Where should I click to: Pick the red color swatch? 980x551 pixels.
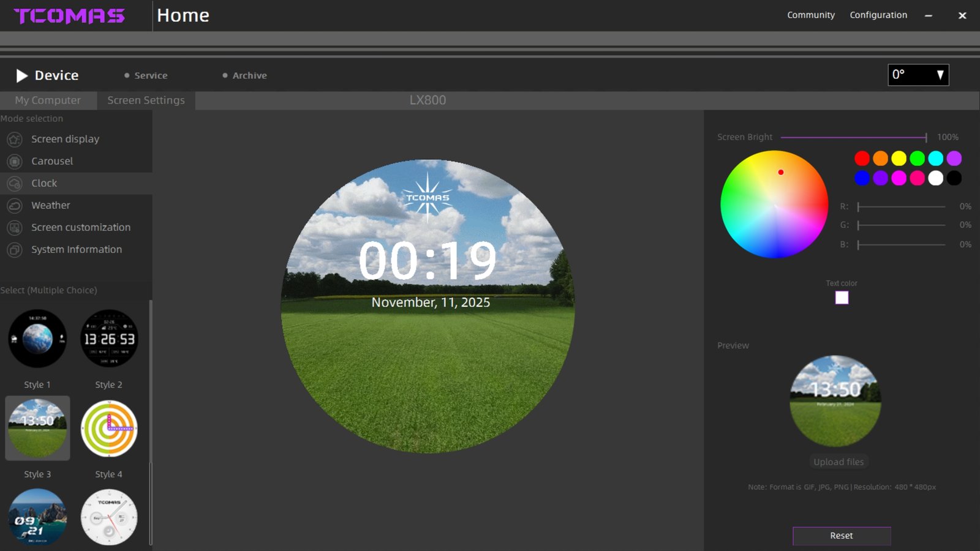tap(862, 159)
